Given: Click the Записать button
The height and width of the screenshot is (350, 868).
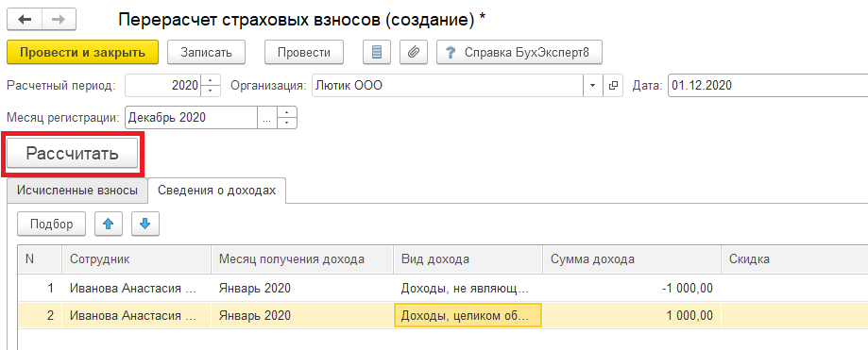Looking at the screenshot, I should (206, 53).
